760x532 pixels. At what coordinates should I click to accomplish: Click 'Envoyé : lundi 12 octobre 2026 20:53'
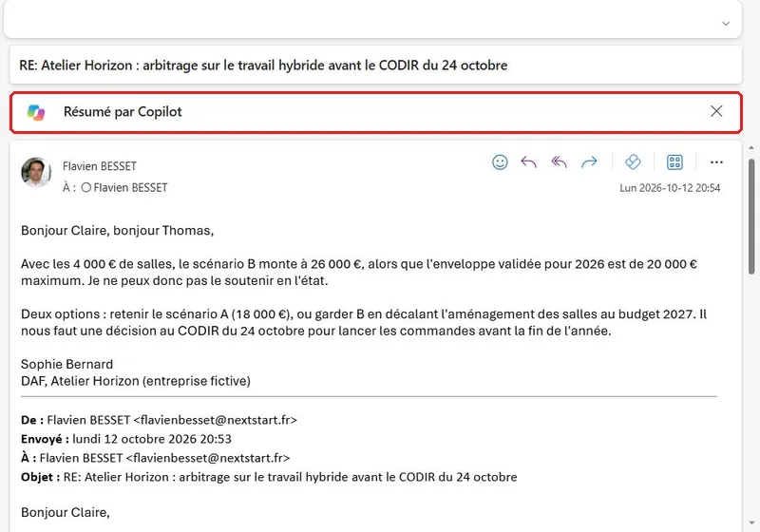(x=126, y=439)
